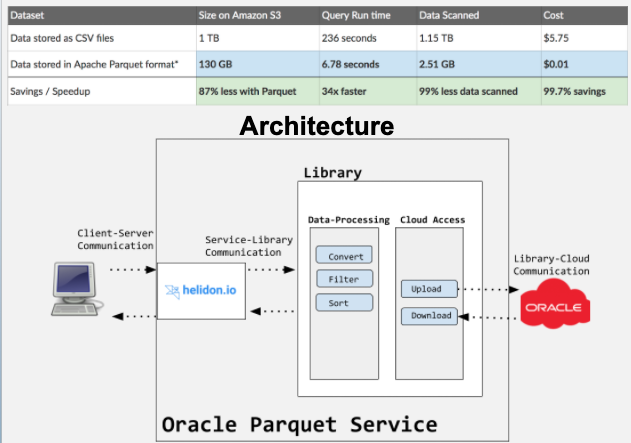Click the Data-Processing label

coord(348,220)
